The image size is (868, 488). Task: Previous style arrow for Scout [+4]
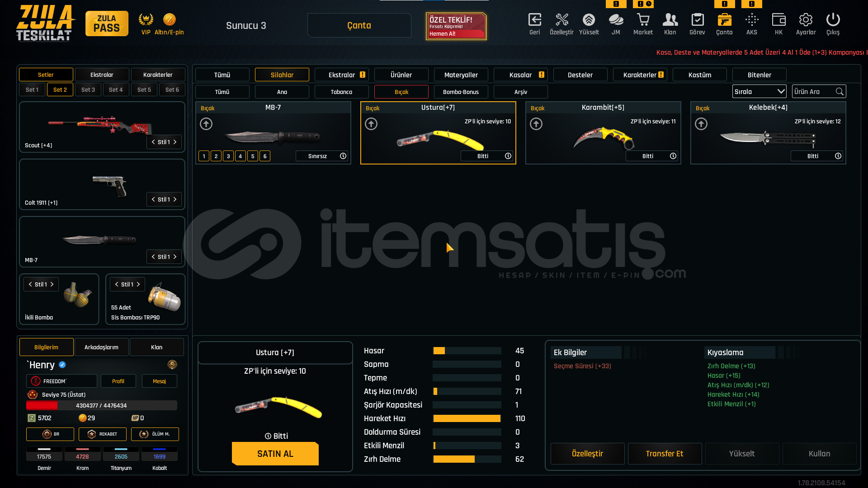click(153, 142)
